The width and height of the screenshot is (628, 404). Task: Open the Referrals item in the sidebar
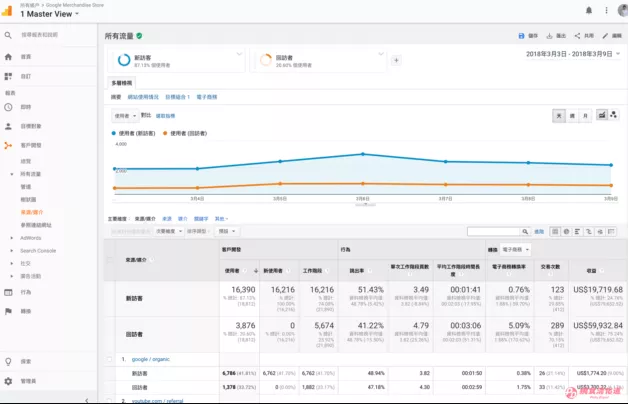(x=36, y=225)
